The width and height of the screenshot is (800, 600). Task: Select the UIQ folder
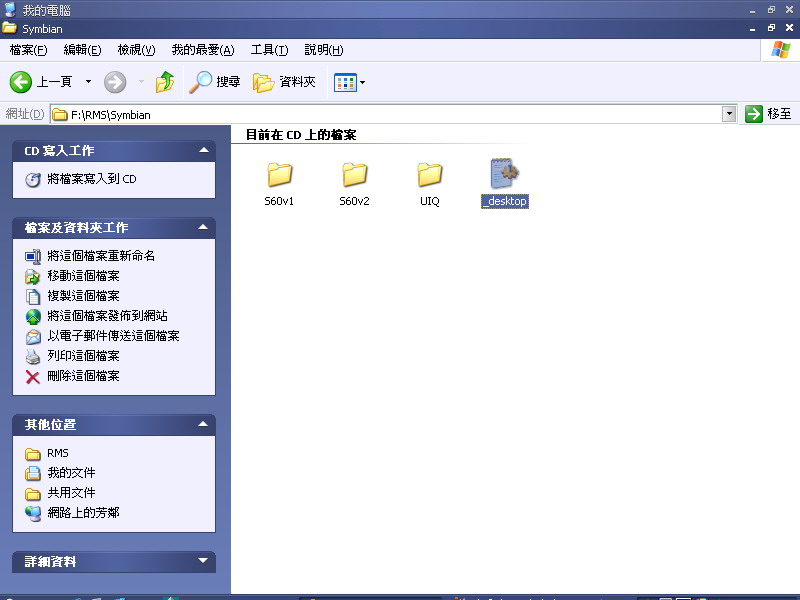430,184
